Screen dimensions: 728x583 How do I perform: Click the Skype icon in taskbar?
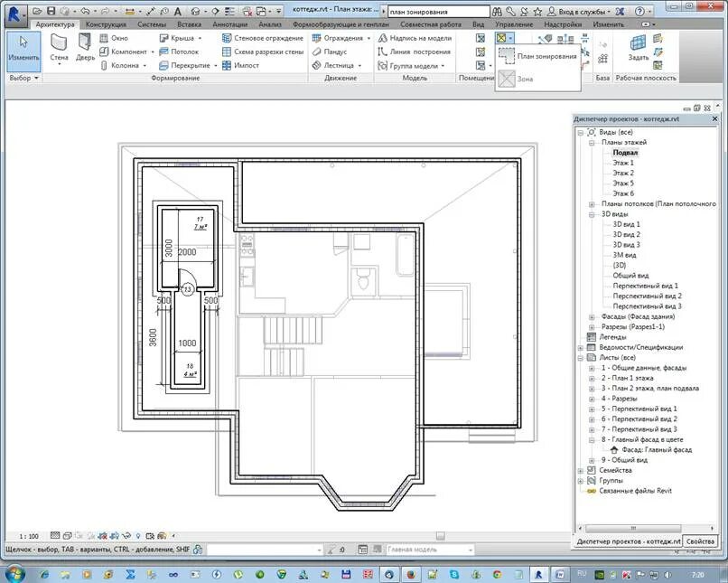(x=454, y=575)
